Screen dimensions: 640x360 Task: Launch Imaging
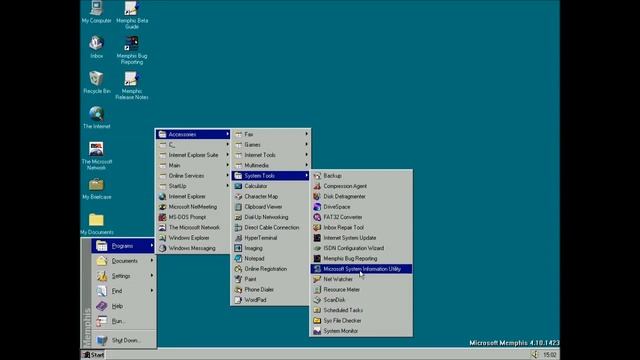[271, 248]
